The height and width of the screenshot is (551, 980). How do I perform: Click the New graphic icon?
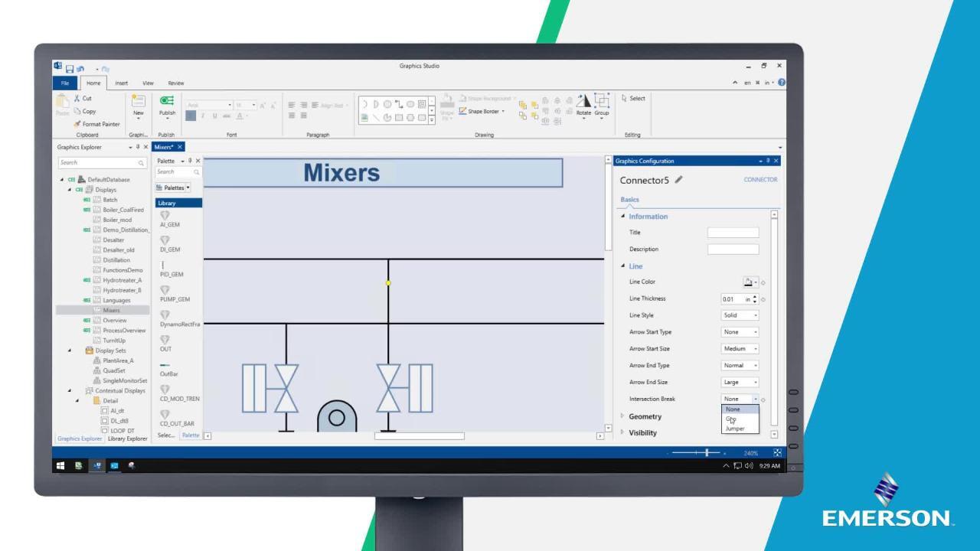[x=139, y=101]
